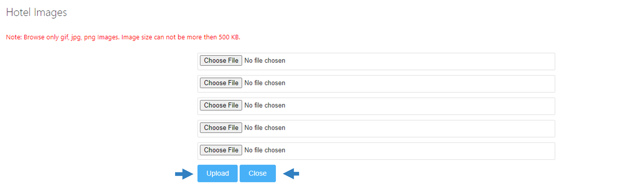
Task: Click the left-pointing arrow beside Close
Action: click(x=291, y=174)
